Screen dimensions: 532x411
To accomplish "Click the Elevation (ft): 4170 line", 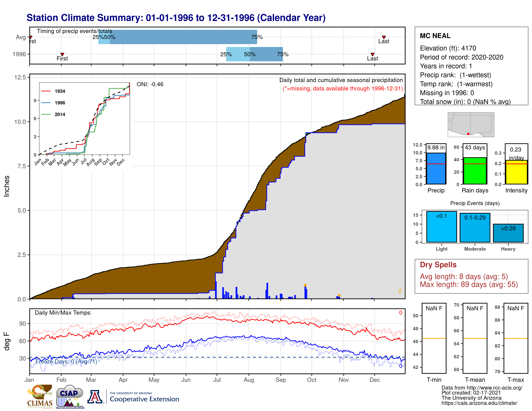I will (448, 48).
